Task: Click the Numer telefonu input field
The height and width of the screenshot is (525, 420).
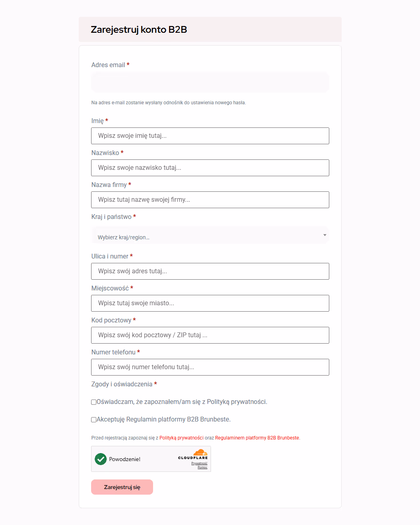Action: coord(210,367)
